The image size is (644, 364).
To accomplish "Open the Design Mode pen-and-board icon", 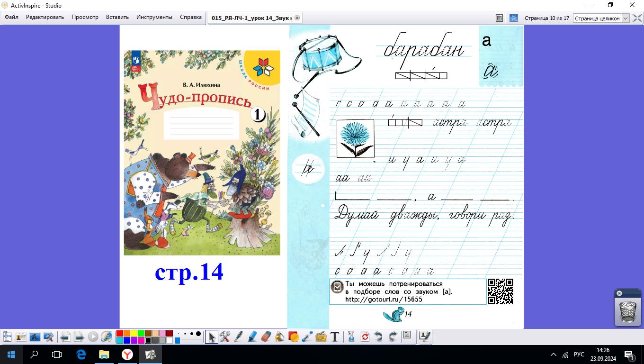I will (x=425, y=337).
